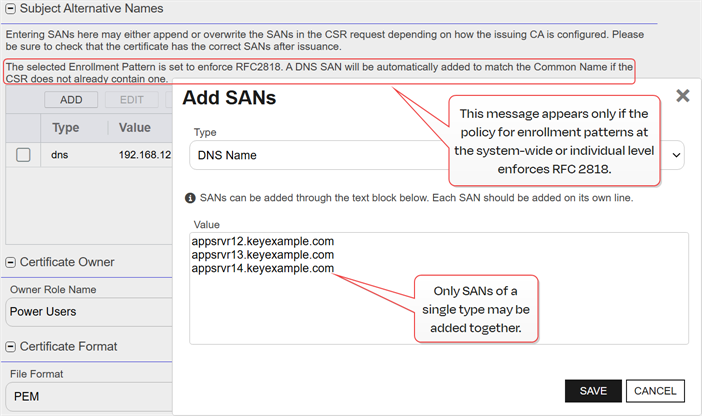Click the appsrvr12.keyexample.com line
Image resolution: width=702 pixels, height=416 pixels.
point(262,242)
